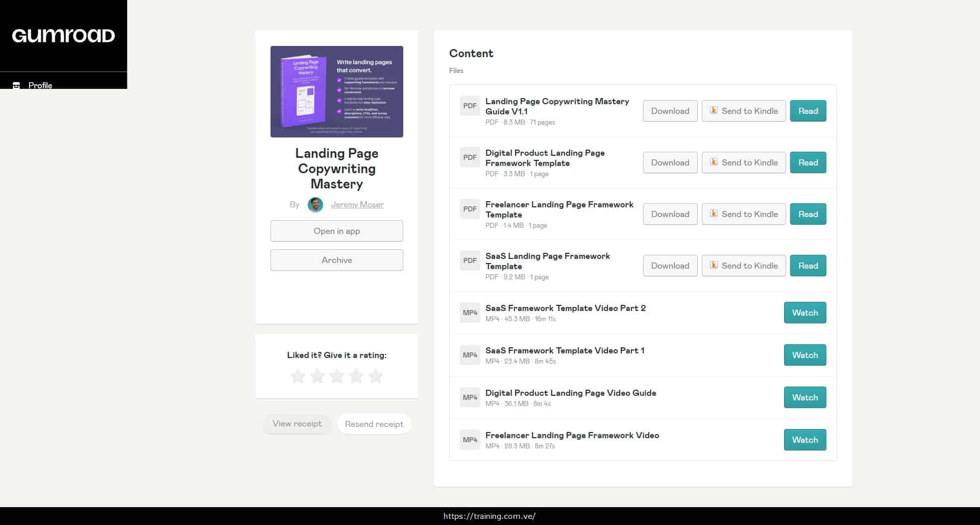Click MP4 icon of Digital Product Video Guide

click(470, 397)
